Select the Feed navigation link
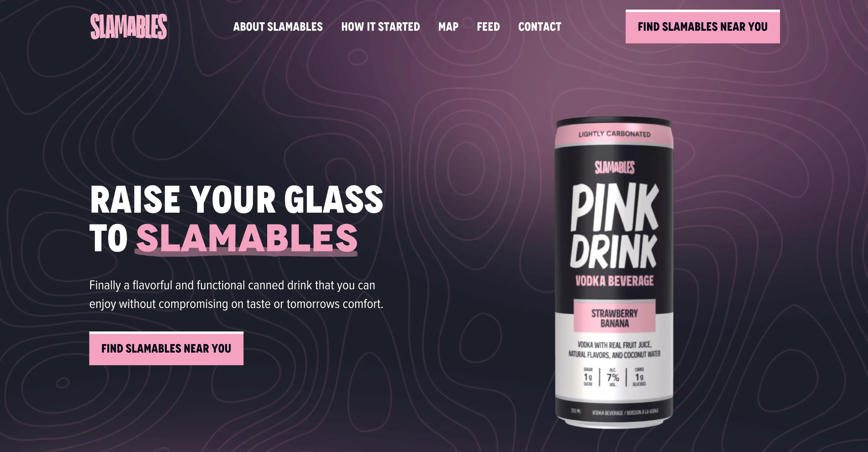 [488, 27]
